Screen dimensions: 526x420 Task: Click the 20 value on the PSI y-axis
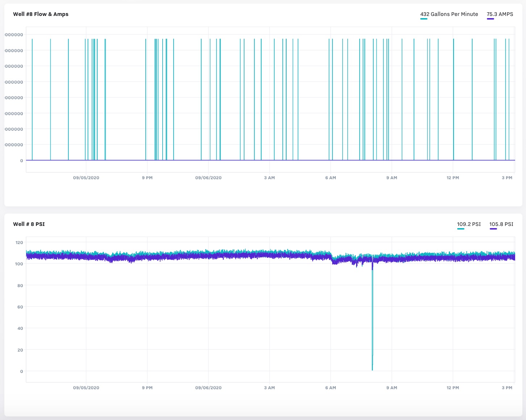click(x=20, y=350)
